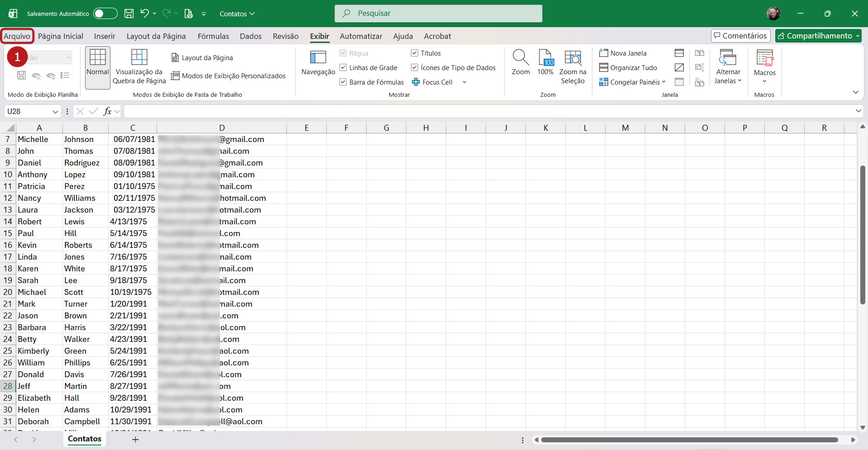Open the Arquivo menu tab

pos(17,36)
